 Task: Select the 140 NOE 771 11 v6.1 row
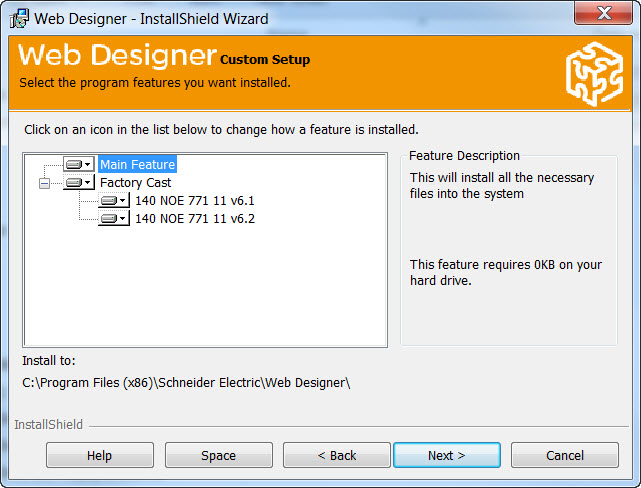(195, 201)
